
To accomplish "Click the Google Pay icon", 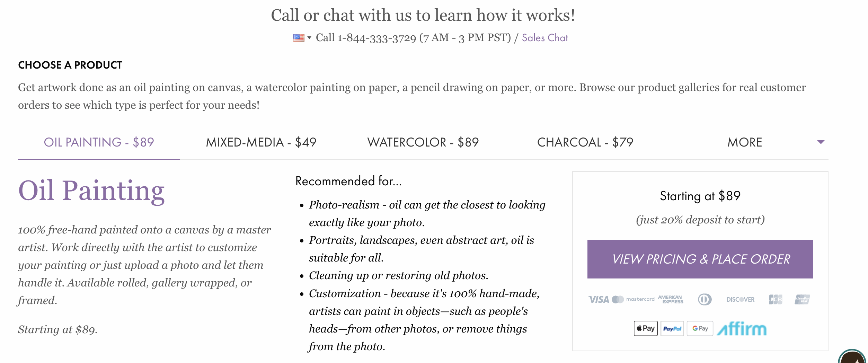I will pyautogui.click(x=700, y=328).
